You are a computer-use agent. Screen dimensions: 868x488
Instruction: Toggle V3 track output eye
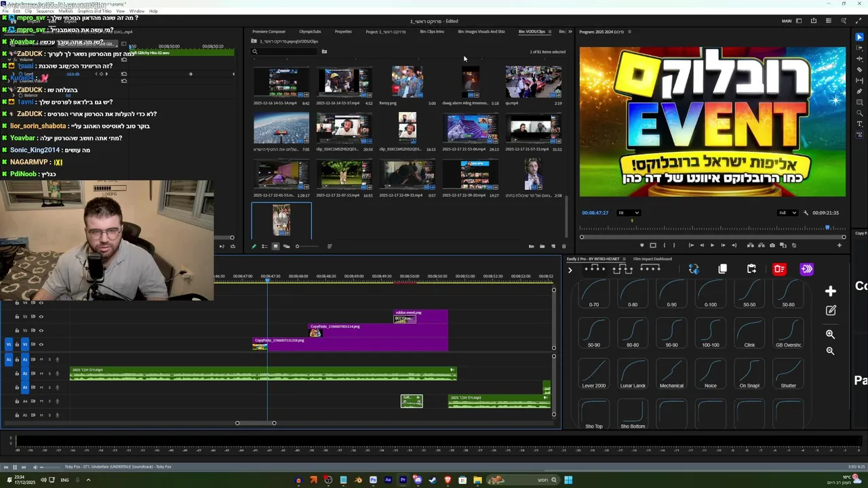point(41,317)
